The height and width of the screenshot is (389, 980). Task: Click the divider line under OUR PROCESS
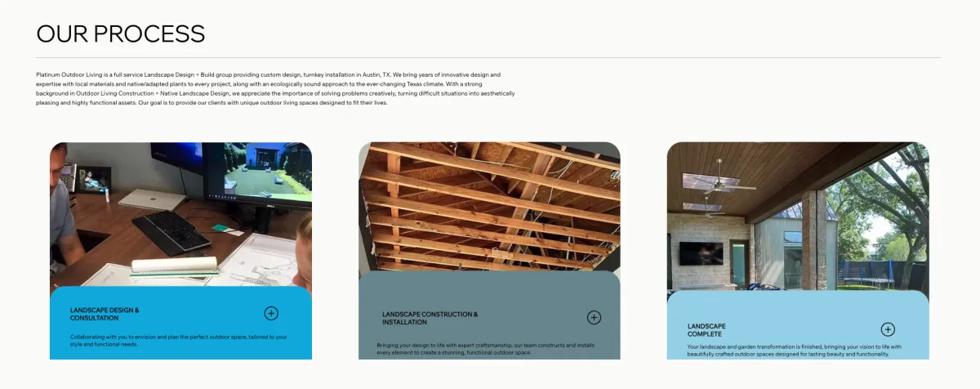pos(488,57)
